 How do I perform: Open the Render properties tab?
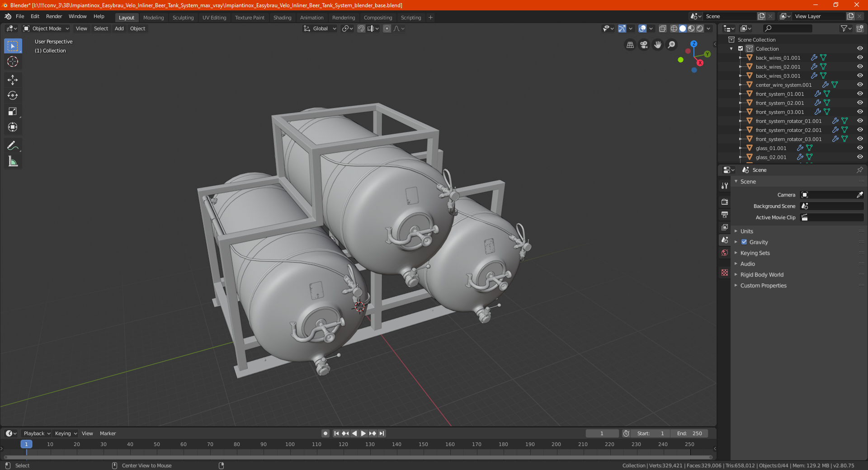point(725,202)
